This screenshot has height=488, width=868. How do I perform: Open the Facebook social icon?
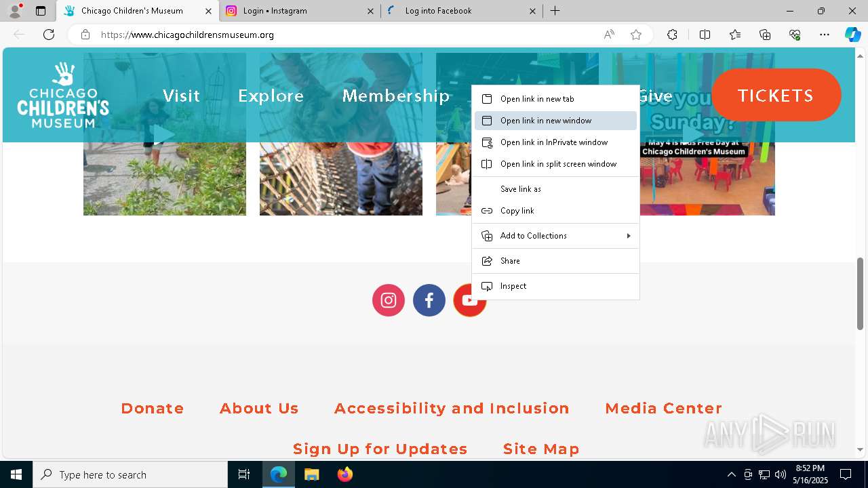[x=429, y=300]
